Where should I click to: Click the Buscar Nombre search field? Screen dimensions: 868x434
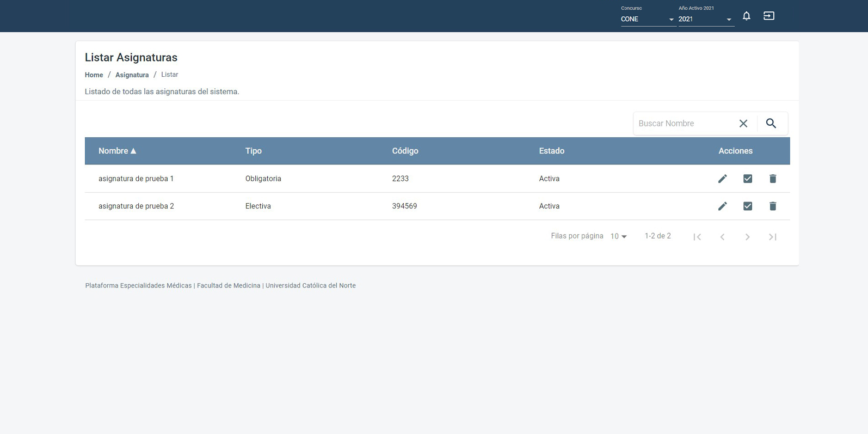(684, 124)
